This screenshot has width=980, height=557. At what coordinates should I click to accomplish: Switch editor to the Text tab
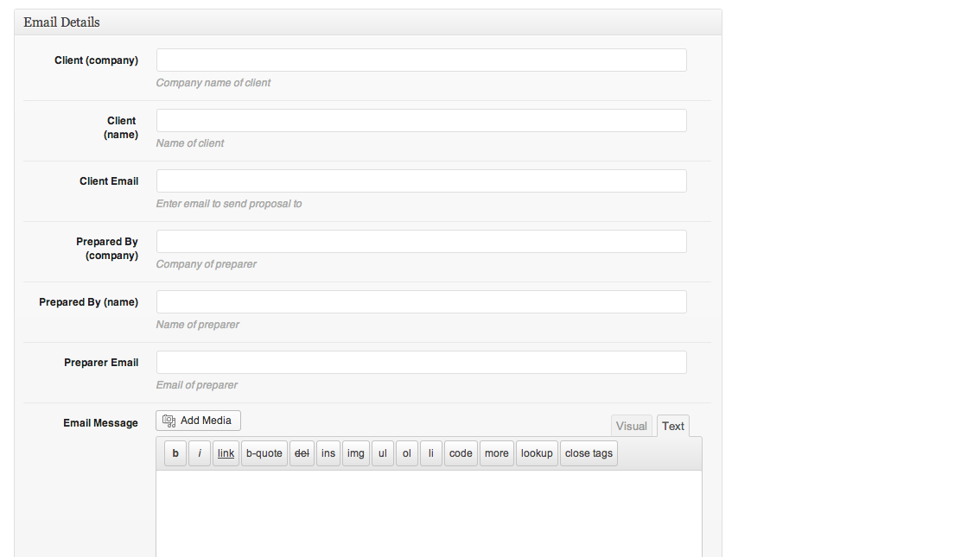coord(673,426)
